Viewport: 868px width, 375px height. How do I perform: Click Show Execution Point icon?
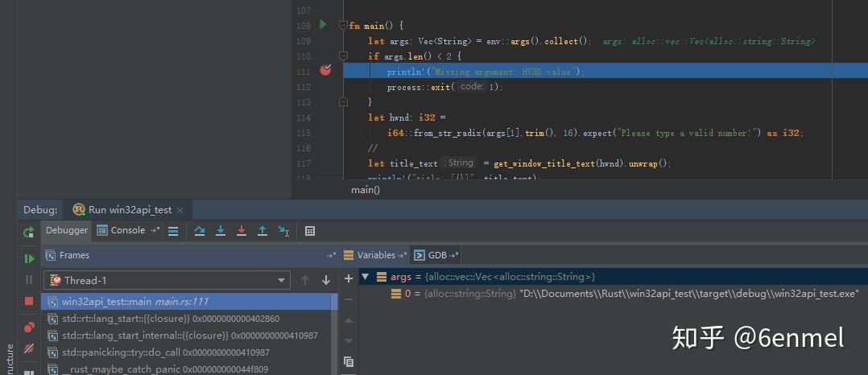173,231
